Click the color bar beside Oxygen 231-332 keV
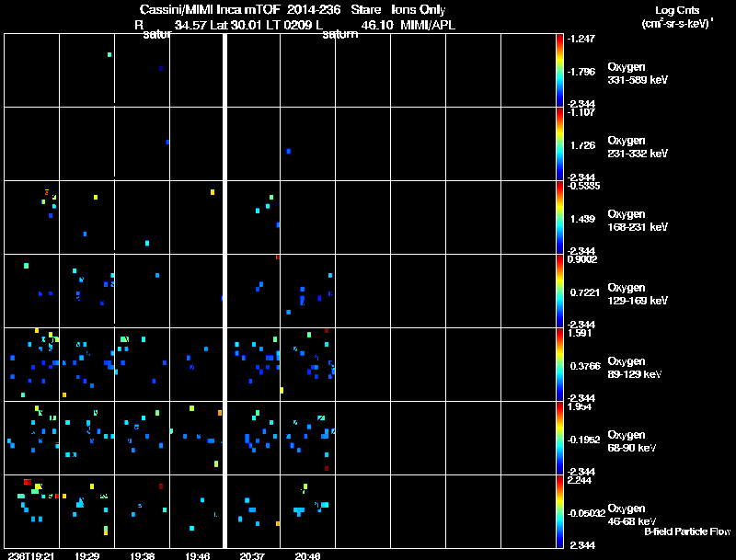The width and height of the screenshot is (736, 560). [559, 143]
